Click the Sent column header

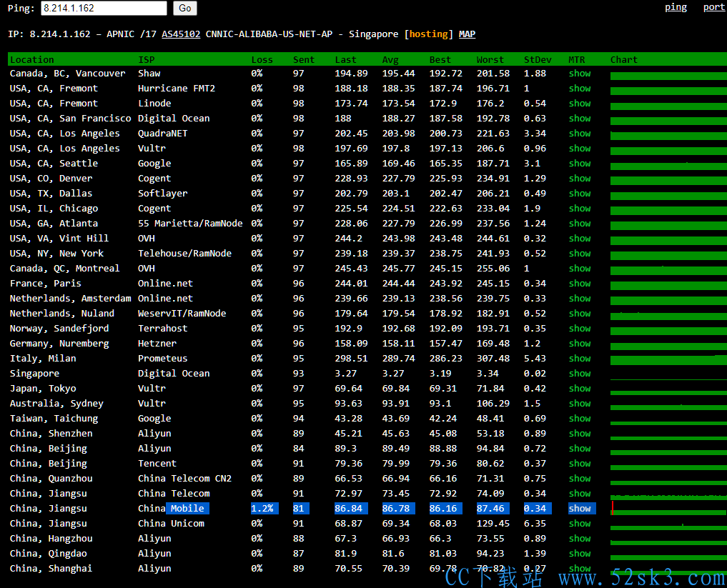[x=304, y=60]
